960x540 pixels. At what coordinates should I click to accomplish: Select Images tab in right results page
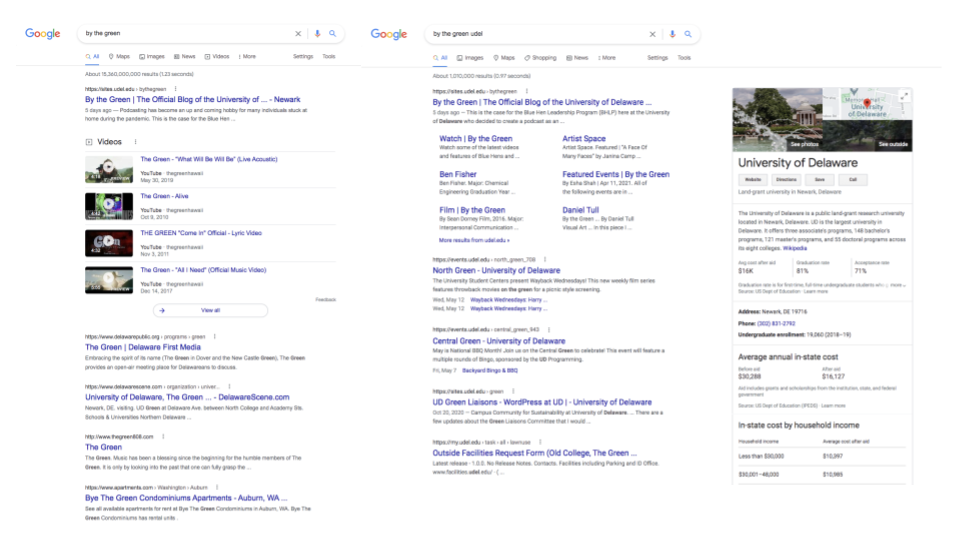click(470, 58)
